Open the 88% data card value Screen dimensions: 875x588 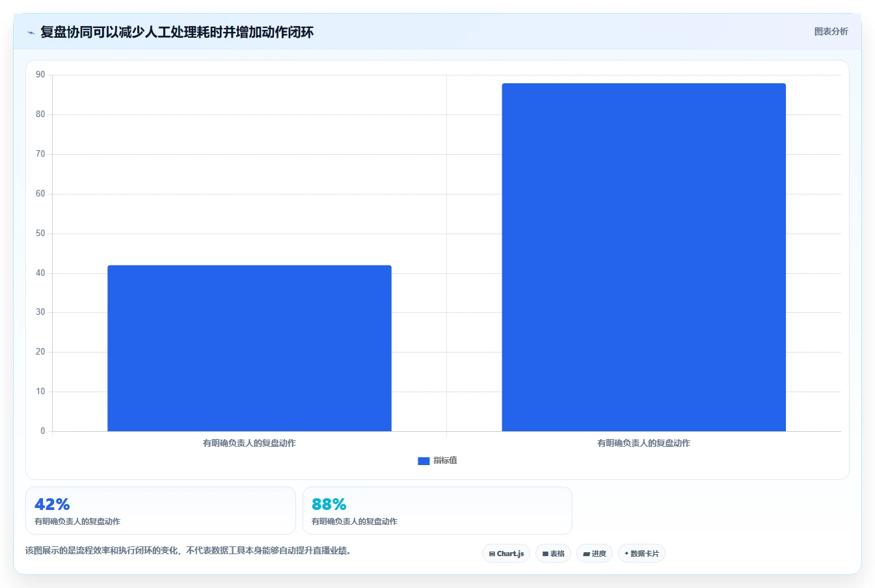(329, 504)
